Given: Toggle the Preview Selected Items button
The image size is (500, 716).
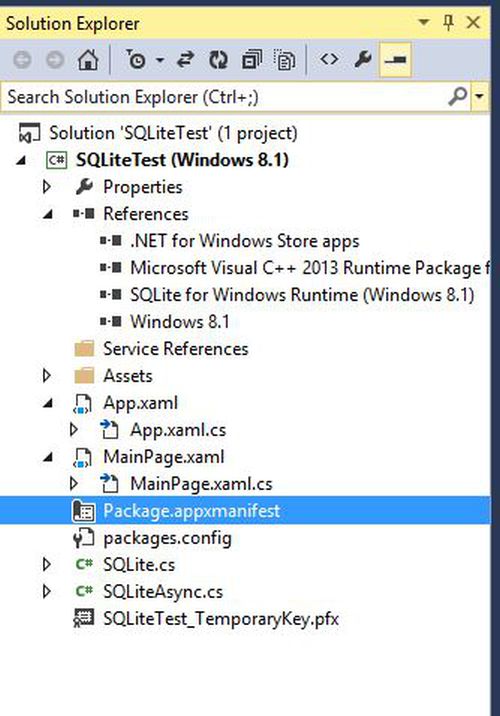Looking at the screenshot, I should point(395,59).
